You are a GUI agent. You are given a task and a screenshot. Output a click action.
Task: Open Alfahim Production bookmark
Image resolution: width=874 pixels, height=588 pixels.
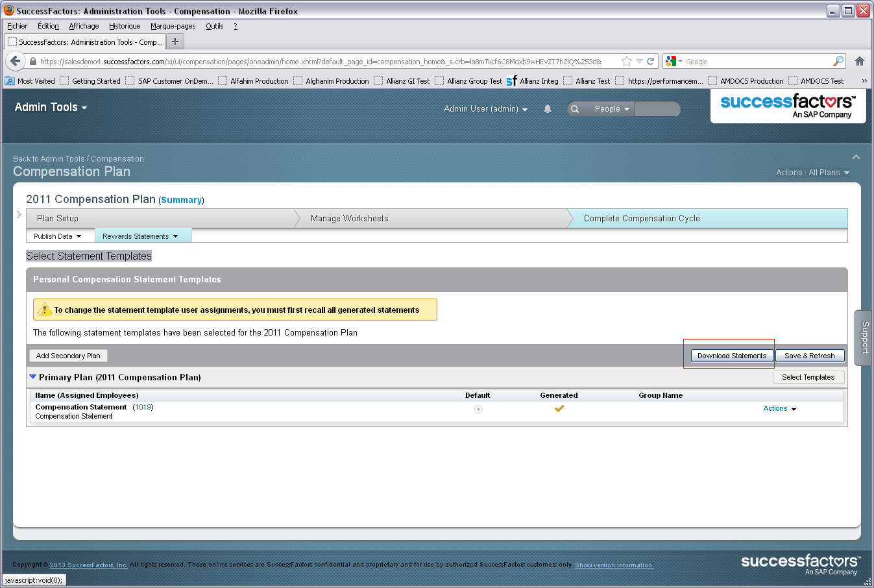pyautogui.click(x=253, y=81)
